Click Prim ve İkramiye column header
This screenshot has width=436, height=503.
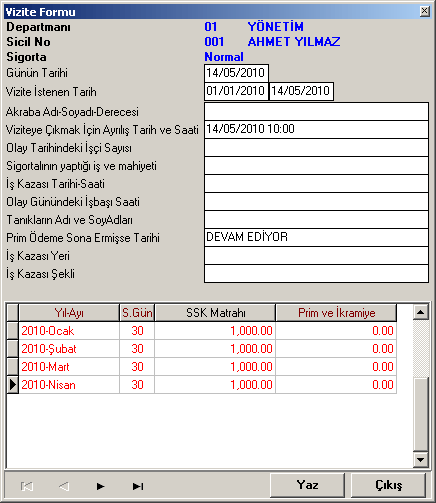click(336, 313)
